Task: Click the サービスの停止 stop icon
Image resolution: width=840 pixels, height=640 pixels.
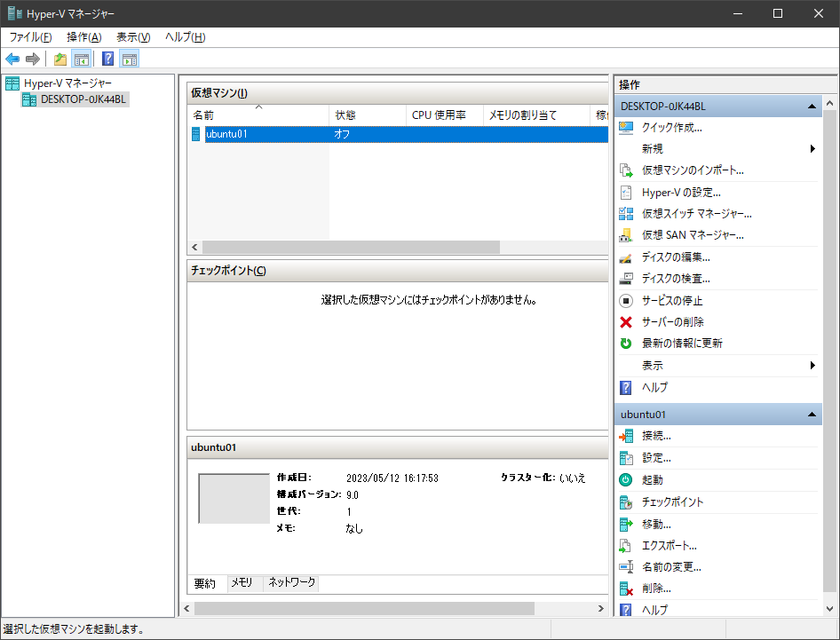Action: pyautogui.click(x=626, y=300)
